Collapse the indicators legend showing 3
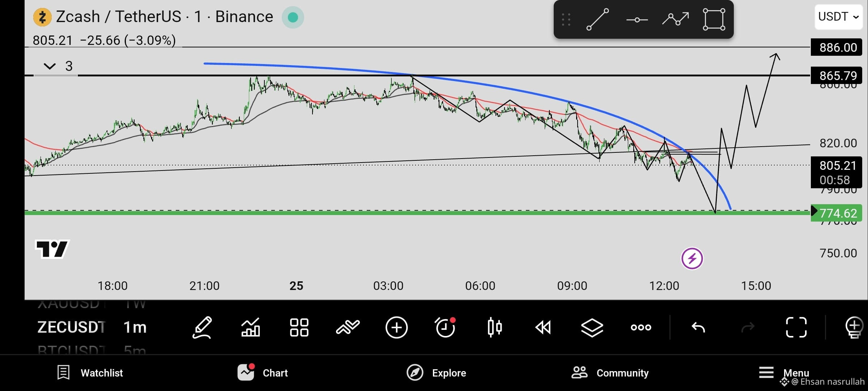 click(50, 66)
